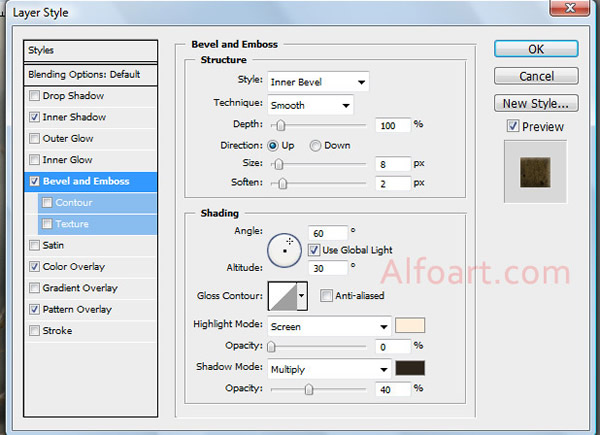
Task: Click the Depth slider handle
Action: pos(281,125)
